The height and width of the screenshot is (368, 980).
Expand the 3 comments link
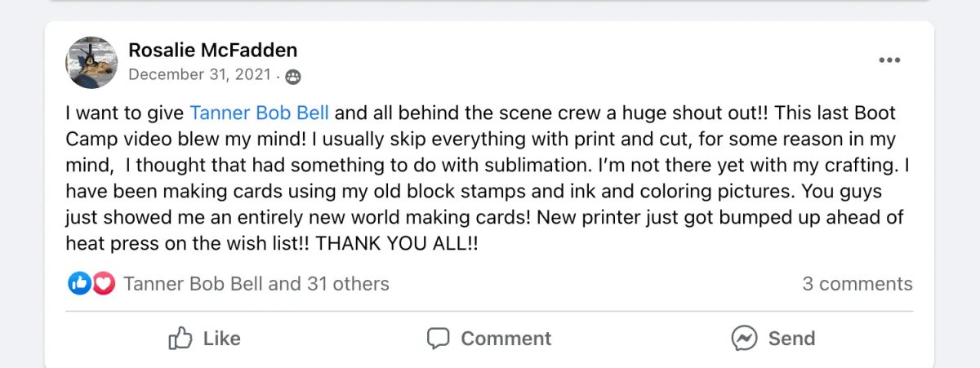click(x=857, y=284)
